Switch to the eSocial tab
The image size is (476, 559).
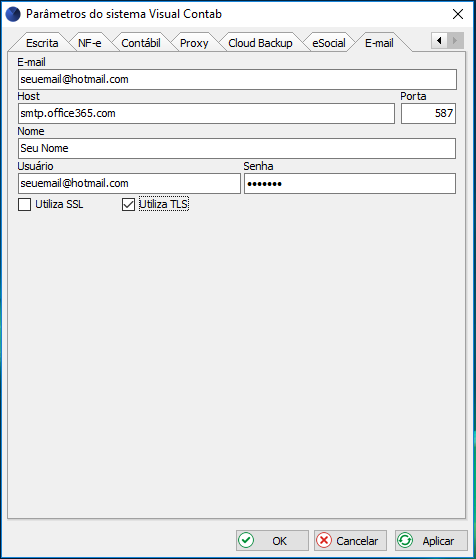click(329, 43)
